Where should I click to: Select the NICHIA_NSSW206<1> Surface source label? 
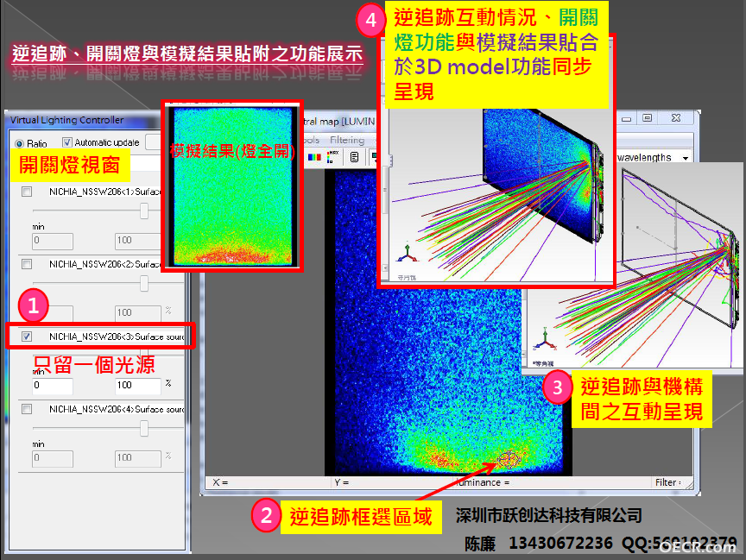coord(105,192)
